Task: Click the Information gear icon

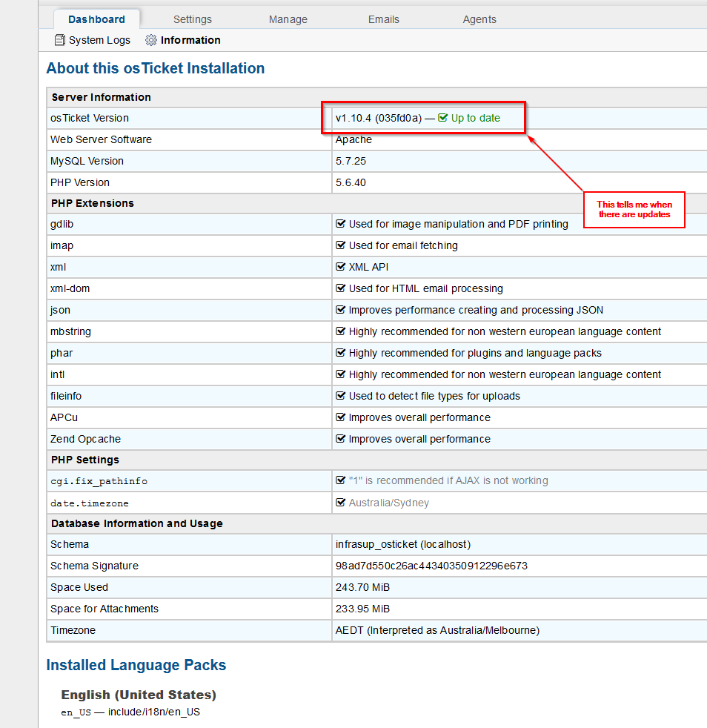Action: click(x=151, y=40)
